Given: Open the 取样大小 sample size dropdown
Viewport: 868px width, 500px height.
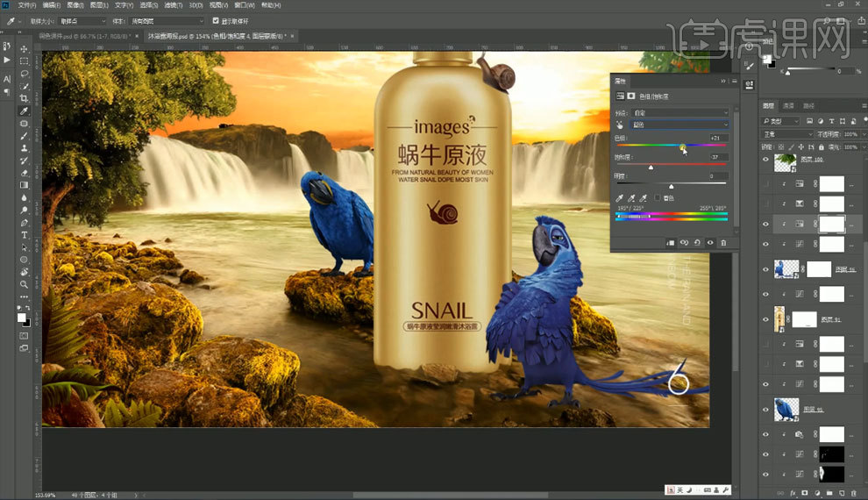Looking at the screenshot, I should (82, 21).
